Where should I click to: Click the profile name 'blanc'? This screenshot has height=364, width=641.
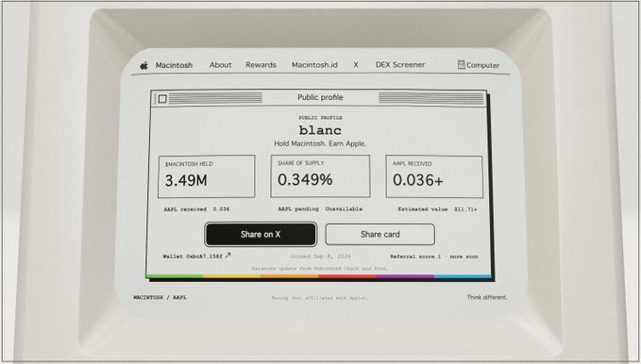tap(320, 130)
